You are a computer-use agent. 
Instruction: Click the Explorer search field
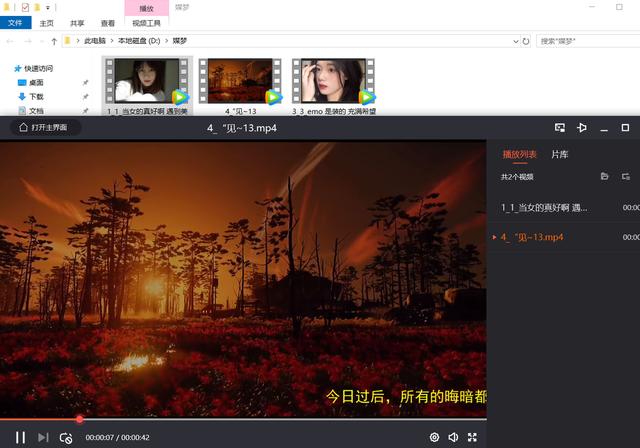588,41
